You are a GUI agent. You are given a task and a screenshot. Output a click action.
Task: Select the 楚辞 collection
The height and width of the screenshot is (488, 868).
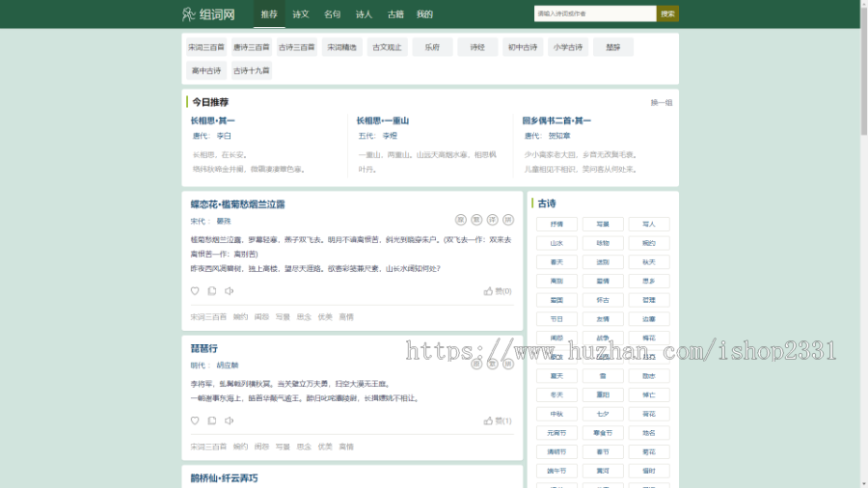(x=612, y=47)
